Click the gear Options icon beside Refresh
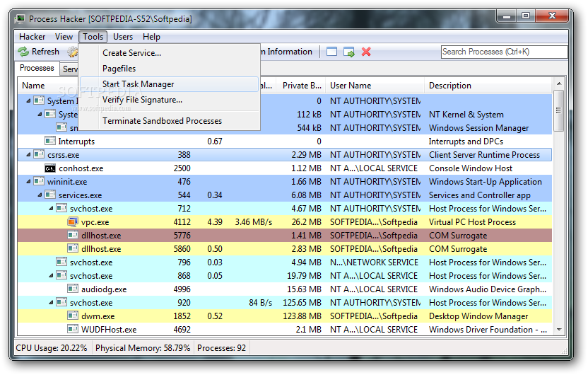Viewport: 588px width, 375px height. pyautogui.click(x=73, y=52)
